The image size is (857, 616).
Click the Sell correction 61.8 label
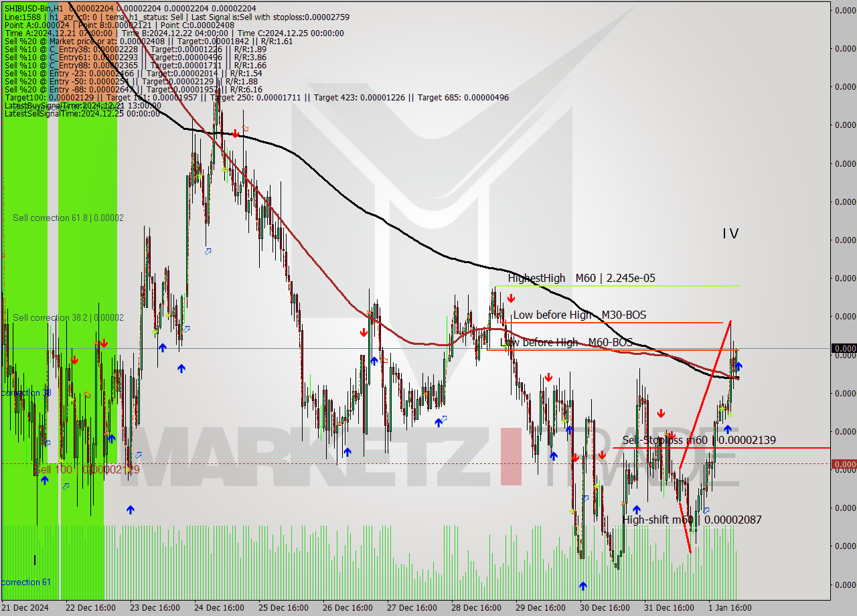tap(68, 218)
